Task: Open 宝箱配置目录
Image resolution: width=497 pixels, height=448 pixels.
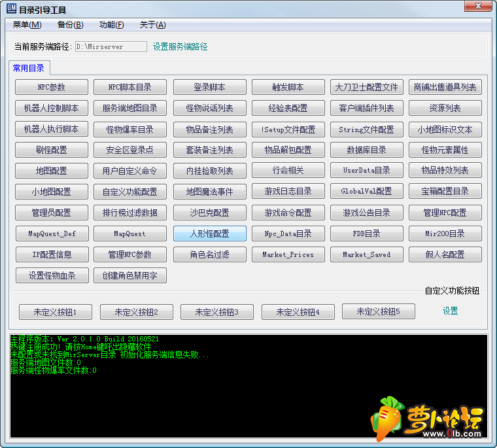Action: pyautogui.click(x=445, y=191)
